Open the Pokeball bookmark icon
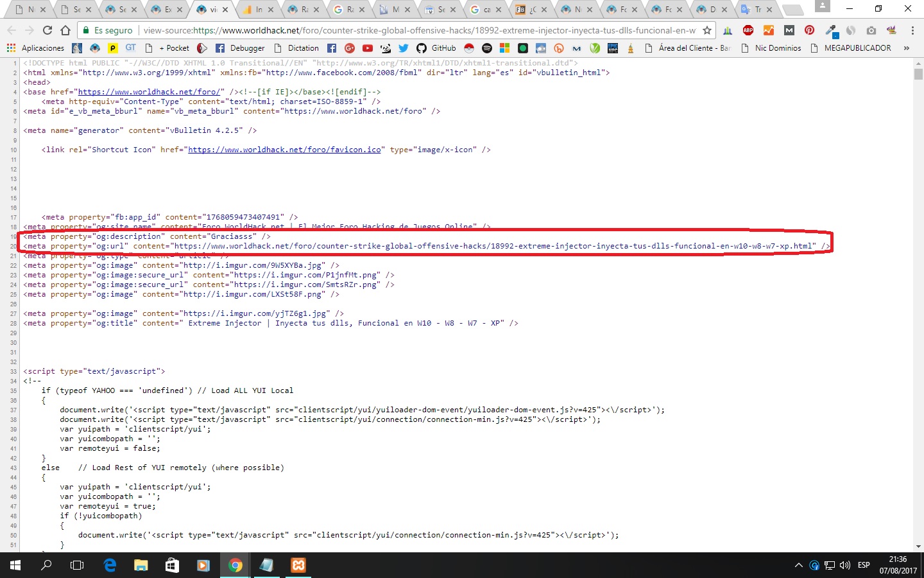Screen dimensions: 924x578 point(469,48)
